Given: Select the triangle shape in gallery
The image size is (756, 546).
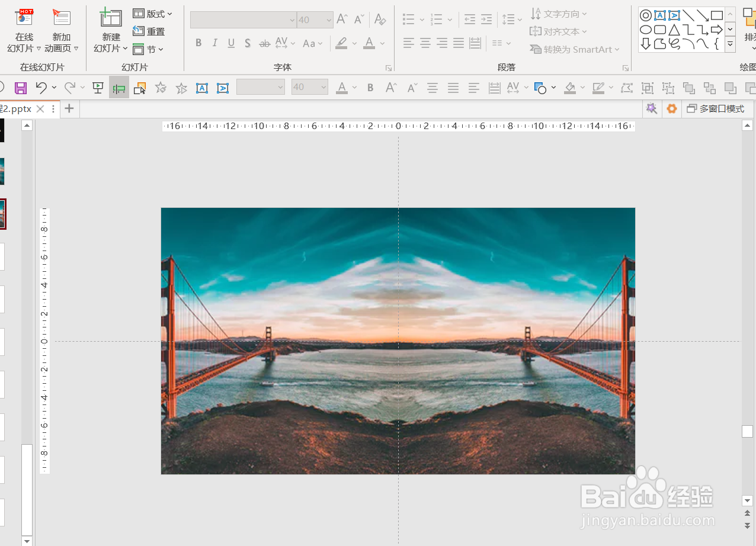Looking at the screenshot, I should pos(674,30).
